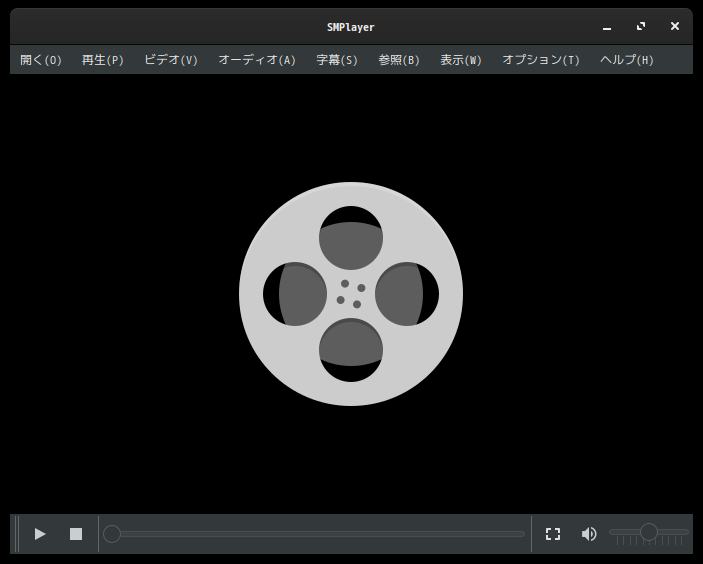Mute audio with the speaker icon
This screenshot has width=703, height=564.
point(589,534)
